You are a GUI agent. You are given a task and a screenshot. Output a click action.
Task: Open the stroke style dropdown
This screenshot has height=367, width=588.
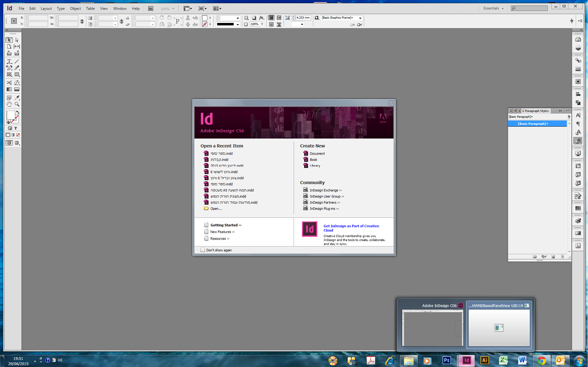tap(238, 24)
